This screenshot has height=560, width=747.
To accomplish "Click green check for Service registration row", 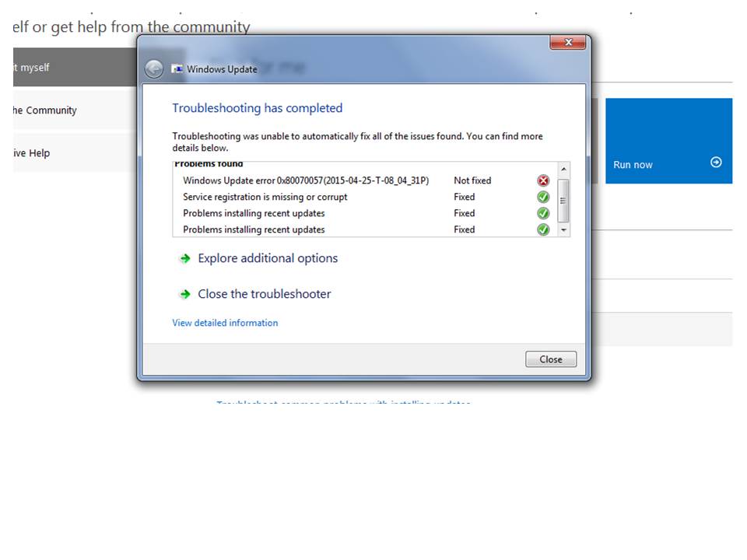I will [543, 197].
